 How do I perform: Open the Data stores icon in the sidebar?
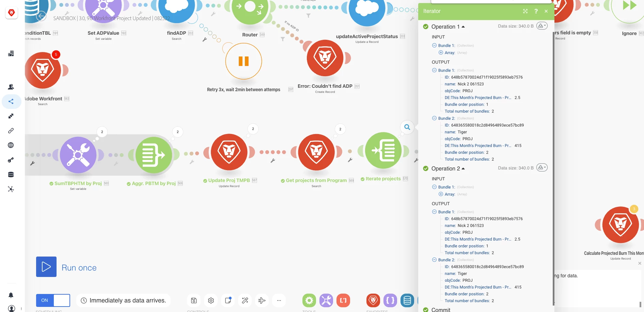click(11, 175)
